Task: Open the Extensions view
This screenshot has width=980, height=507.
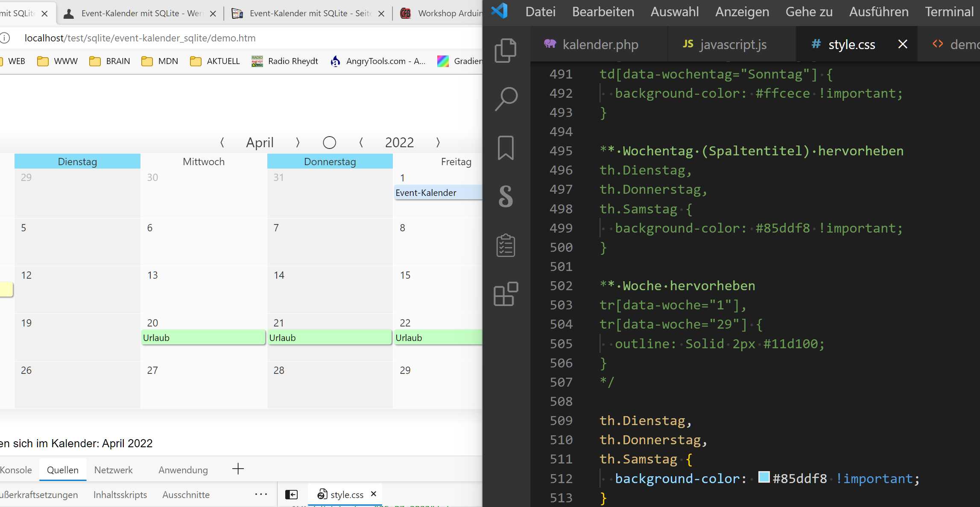Action: pyautogui.click(x=506, y=294)
